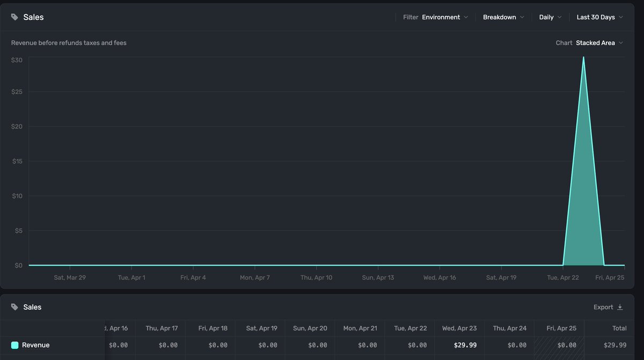Viewport: 644px width, 360px height.
Task: Click the Sat, Mar 29 x-axis label
Action: 70,277
